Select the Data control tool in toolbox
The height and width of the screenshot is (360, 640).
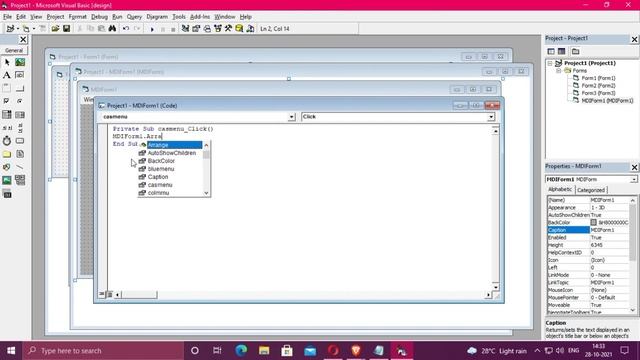[x=20, y=180]
